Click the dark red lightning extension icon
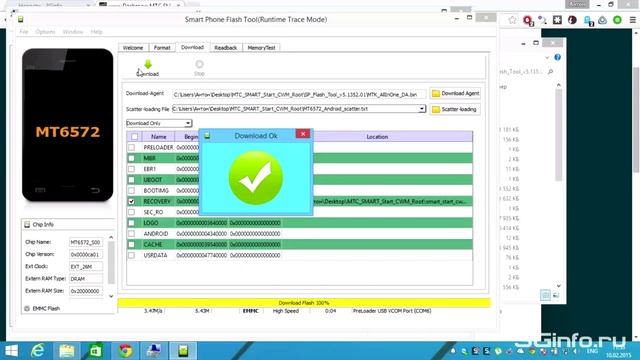 click(x=572, y=20)
